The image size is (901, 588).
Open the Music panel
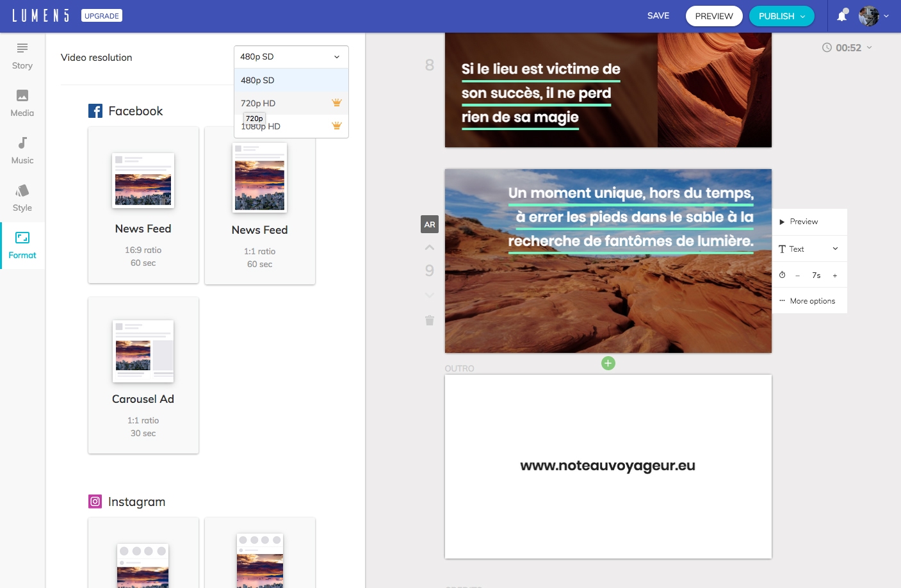pos(22,151)
